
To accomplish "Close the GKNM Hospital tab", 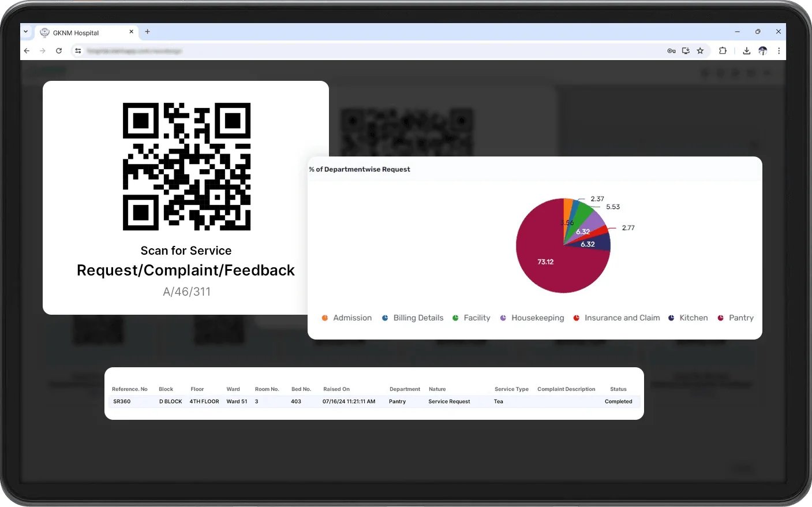I will click(132, 32).
